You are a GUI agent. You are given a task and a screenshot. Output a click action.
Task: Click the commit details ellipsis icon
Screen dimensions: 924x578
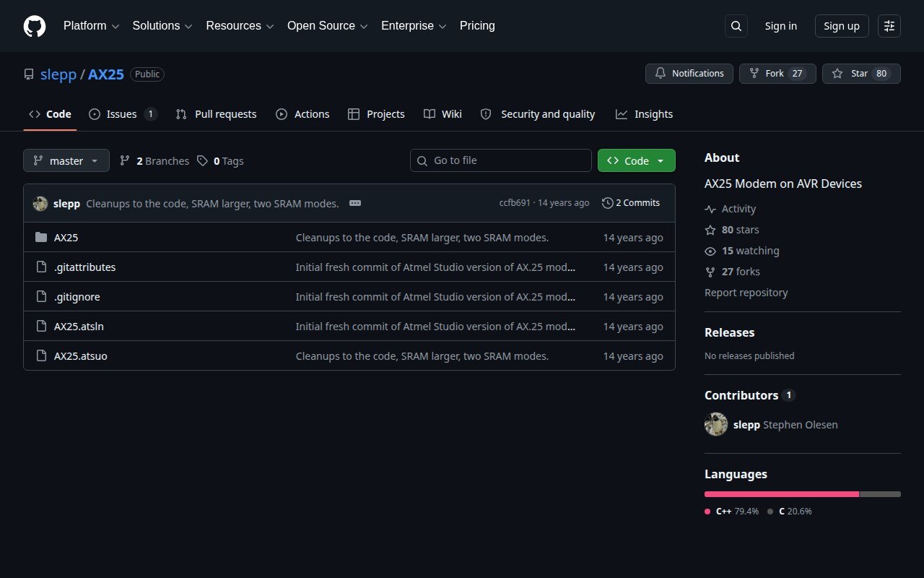355,203
